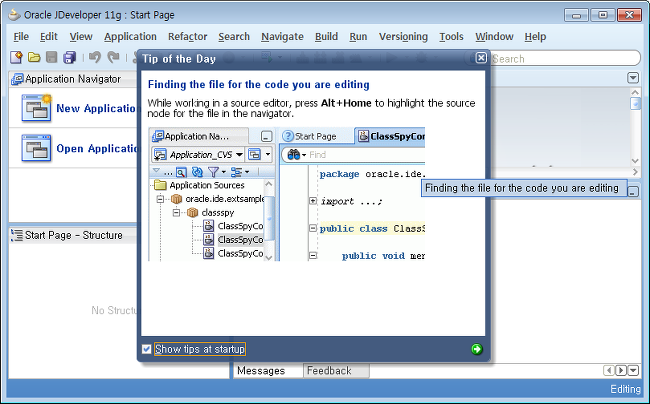The height and width of the screenshot is (404, 650).
Task: Open the Run menu
Action: (358, 36)
